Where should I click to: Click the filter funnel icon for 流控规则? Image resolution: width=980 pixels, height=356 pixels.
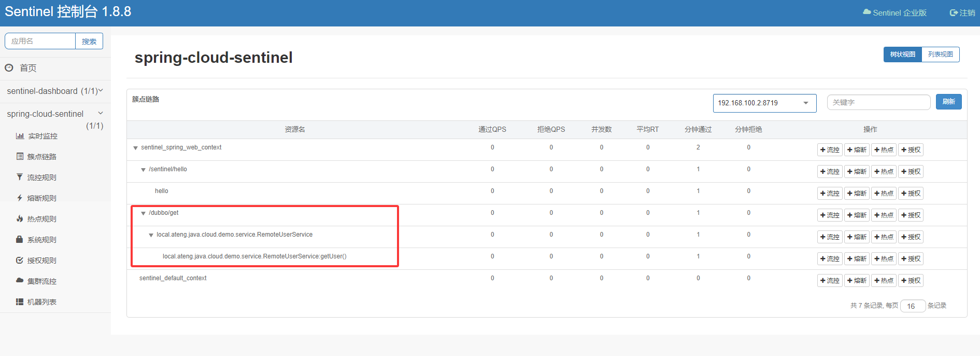20,177
